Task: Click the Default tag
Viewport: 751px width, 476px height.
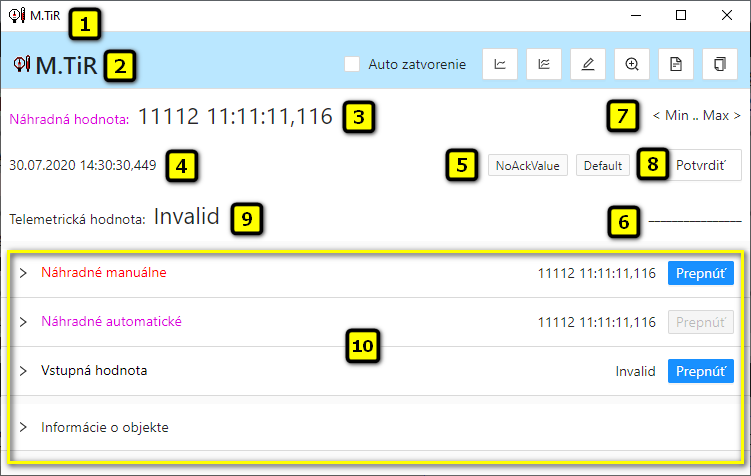Action: [x=601, y=166]
